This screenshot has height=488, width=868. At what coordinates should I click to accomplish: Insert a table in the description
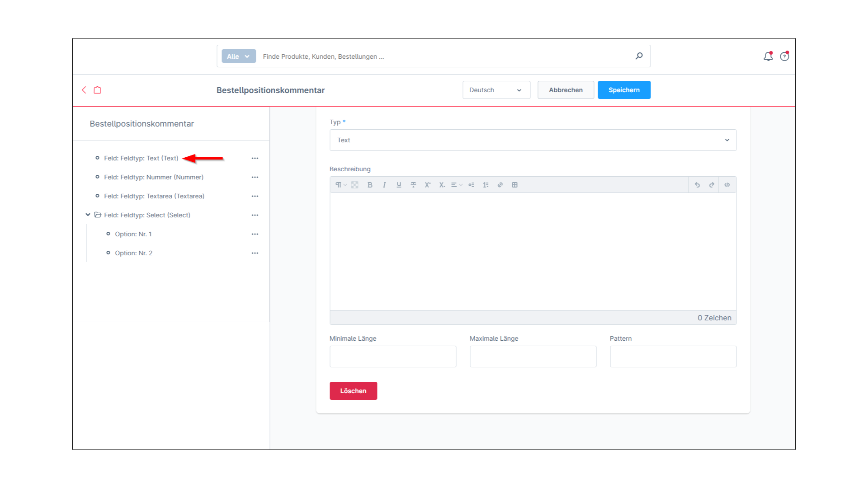[514, 185]
